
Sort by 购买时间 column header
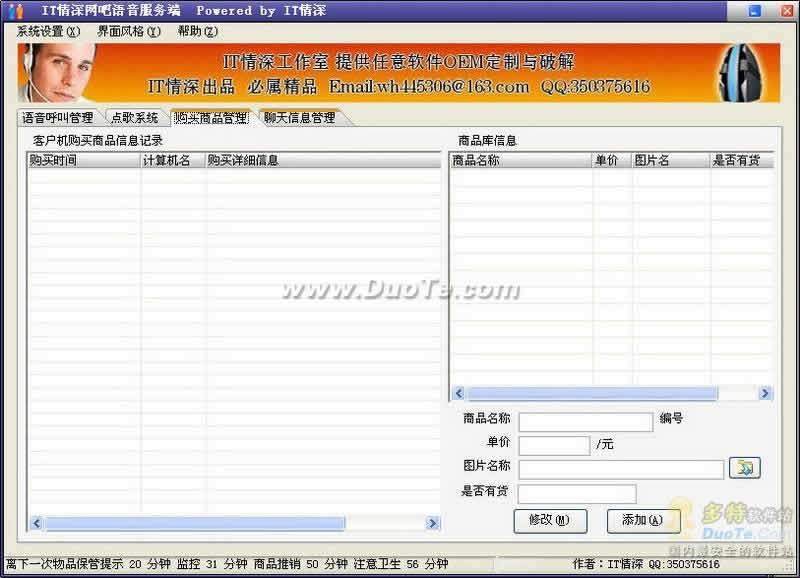pos(84,160)
